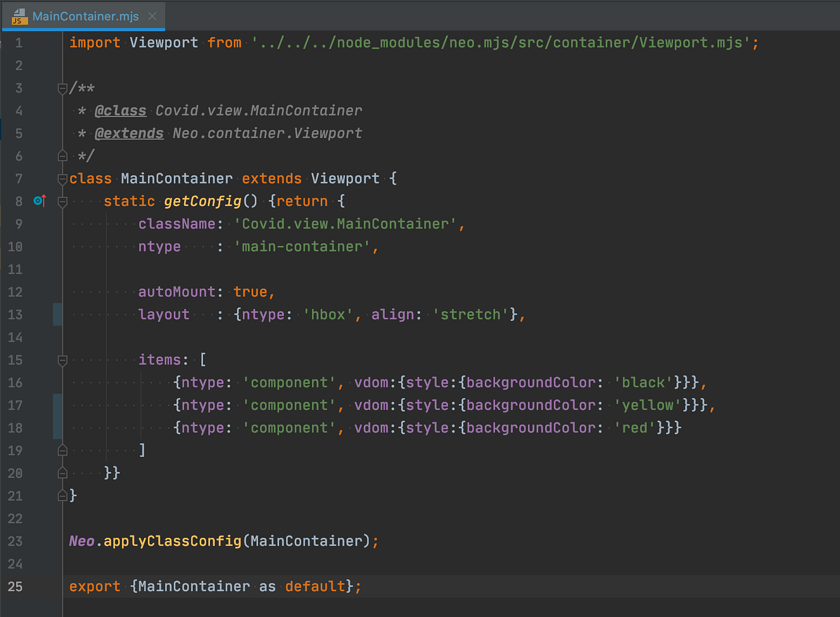Click the Viewport.mjs import path string
The width and height of the screenshot is (840, 617).
(504, 42)
